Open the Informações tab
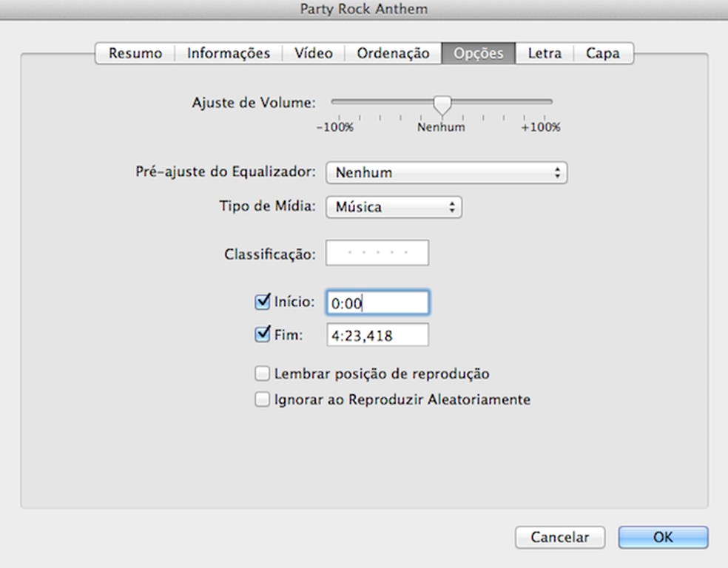The image size is (728, 568). pos(229,53)
